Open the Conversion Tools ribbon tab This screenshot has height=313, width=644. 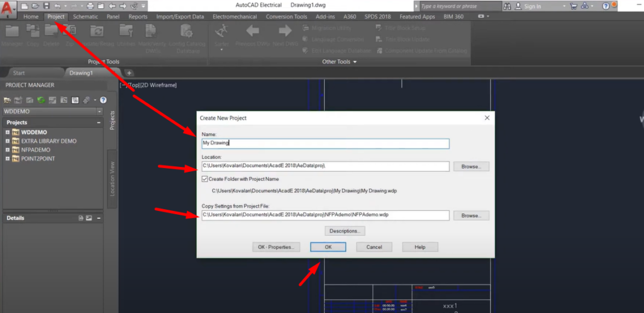pos(286,17)
